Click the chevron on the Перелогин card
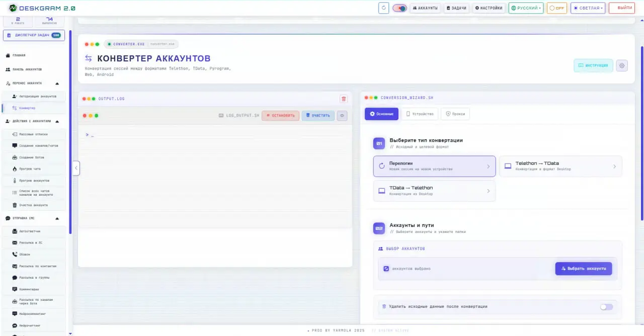The image size is (644, 336). 488,166
